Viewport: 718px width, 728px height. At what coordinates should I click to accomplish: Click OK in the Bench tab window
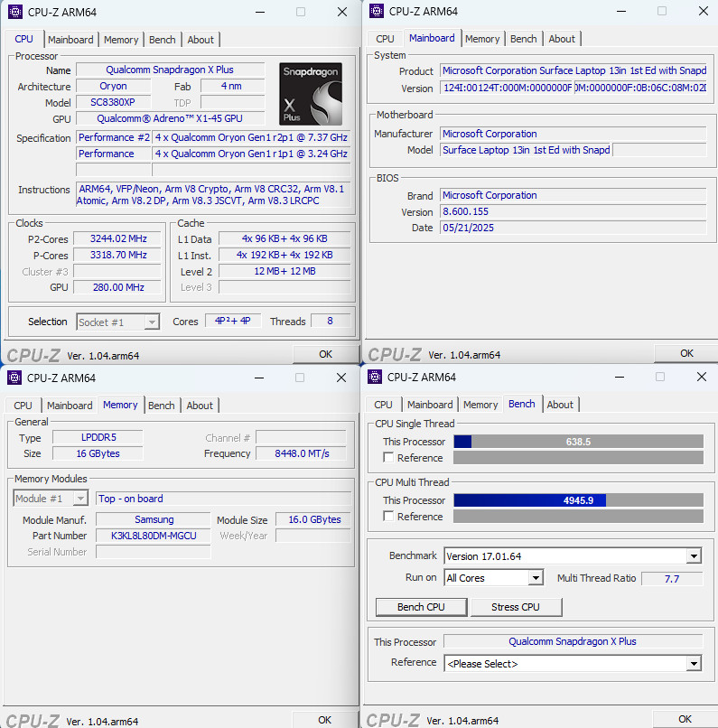click(685, 719)
